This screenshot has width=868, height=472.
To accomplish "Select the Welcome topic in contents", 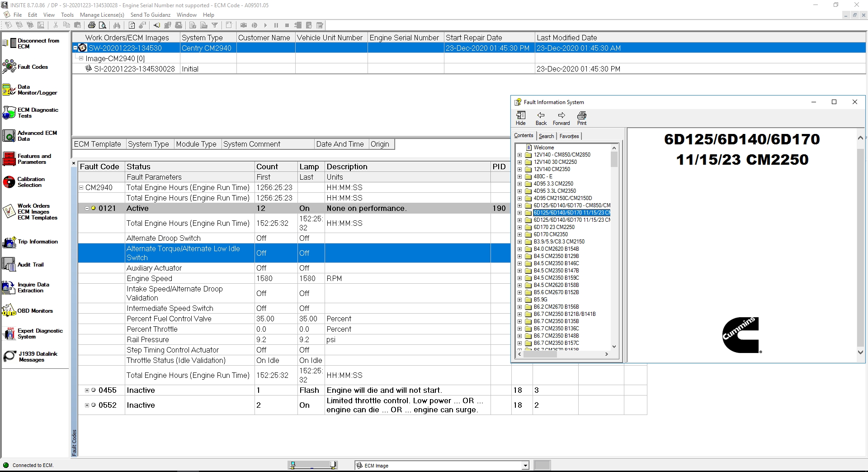I will (x=543, y=148).
